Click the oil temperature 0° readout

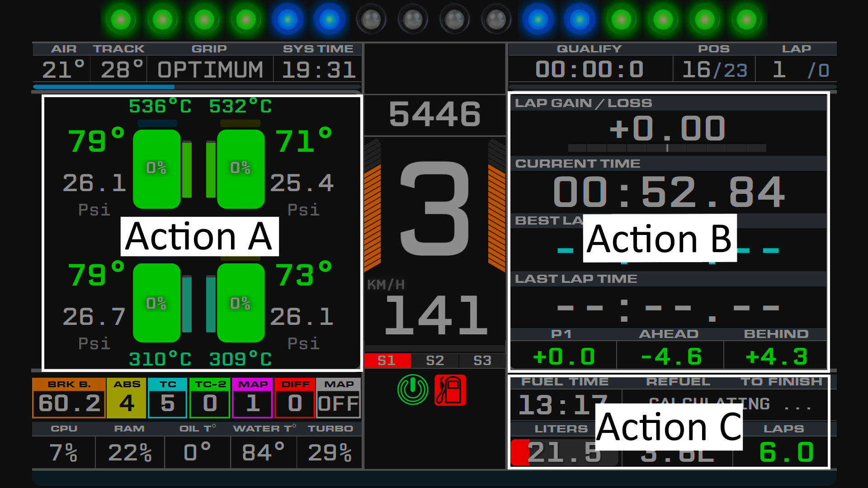(x=197, y=451)
